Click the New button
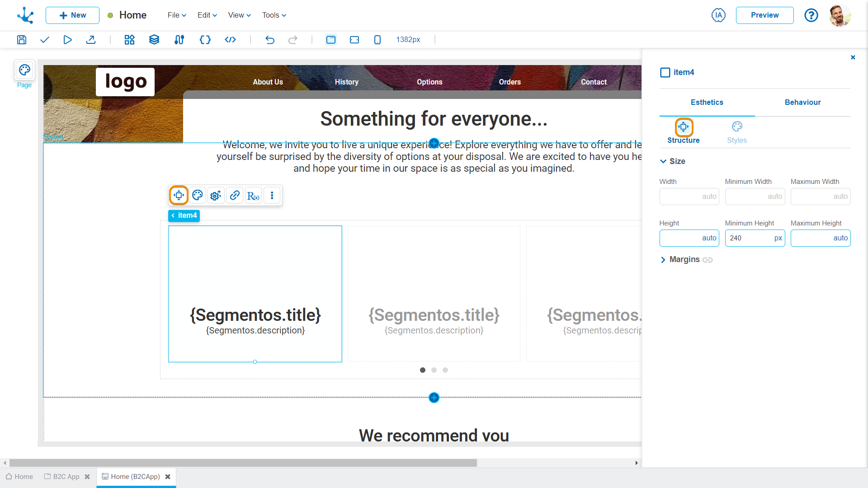This screenshot has width=868, height=488. [x=72, y=15]
